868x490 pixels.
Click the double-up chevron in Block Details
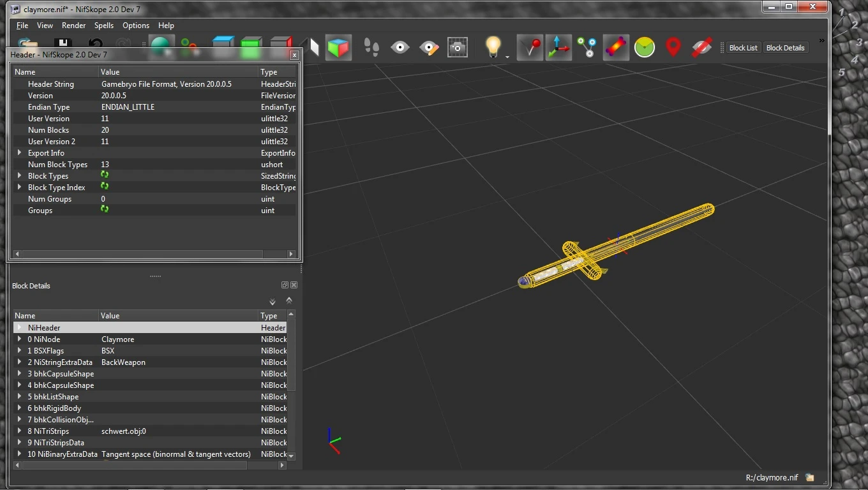point(289,300)
